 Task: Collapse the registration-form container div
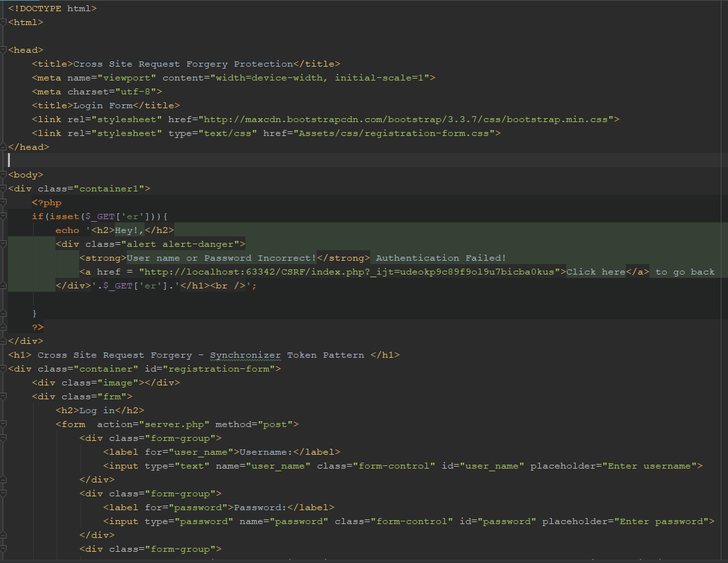pyautogui.click(x=3, y=368)
